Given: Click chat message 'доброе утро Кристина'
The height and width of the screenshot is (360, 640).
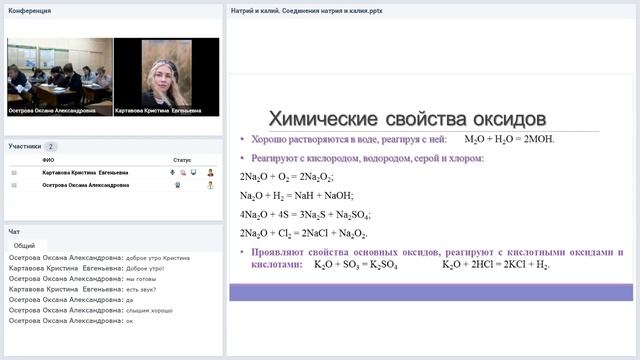Looking at the screenshot, I should click(x=158, y=258).
